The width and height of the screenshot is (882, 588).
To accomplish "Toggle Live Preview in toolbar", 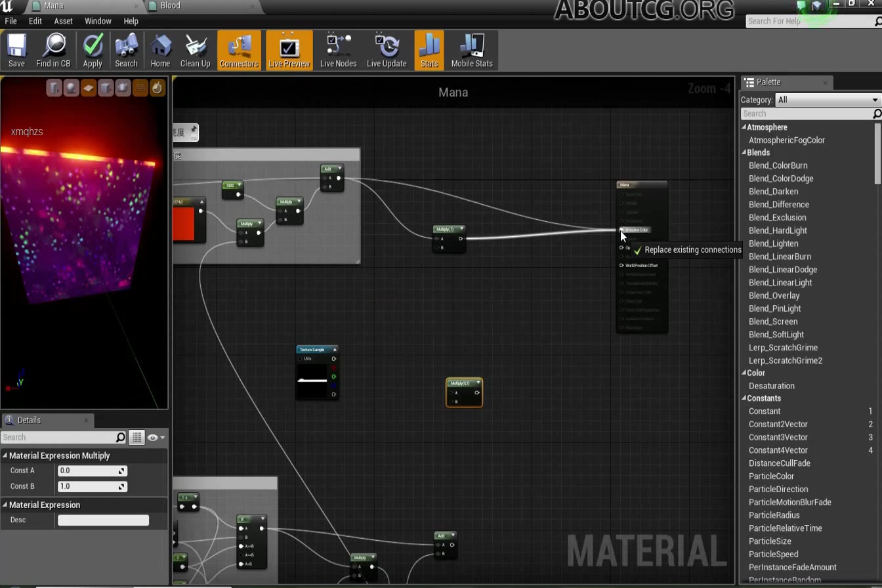I will click(x=289, y=51).
